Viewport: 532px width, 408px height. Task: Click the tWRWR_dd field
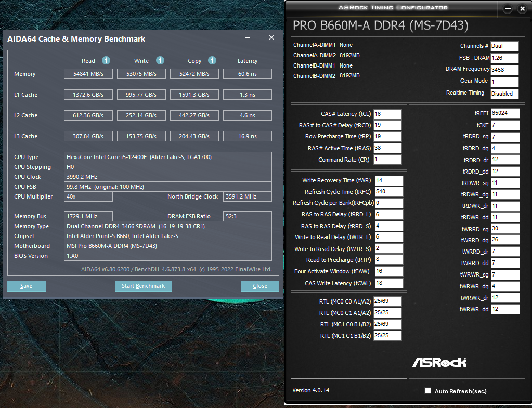coord(505,309)
